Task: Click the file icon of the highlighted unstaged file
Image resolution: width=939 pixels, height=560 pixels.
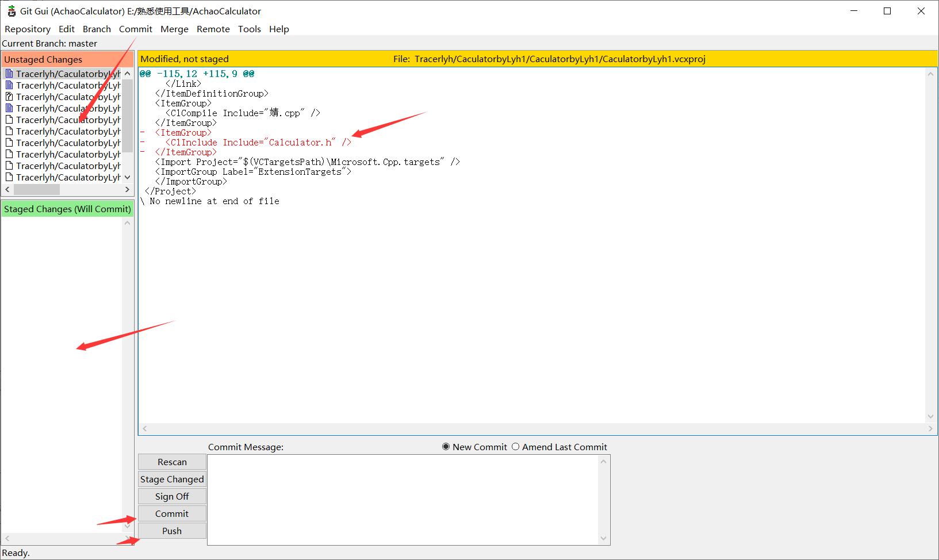Action: [9, 74]
